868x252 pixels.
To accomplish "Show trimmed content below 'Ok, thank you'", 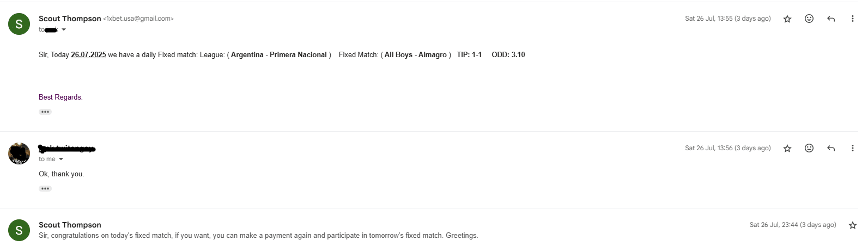I will pyautogui.click(x=45, y=188).
